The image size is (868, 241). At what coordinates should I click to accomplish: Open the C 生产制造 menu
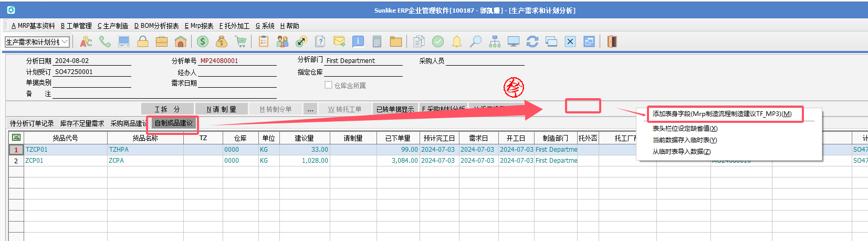click(113, 26)
